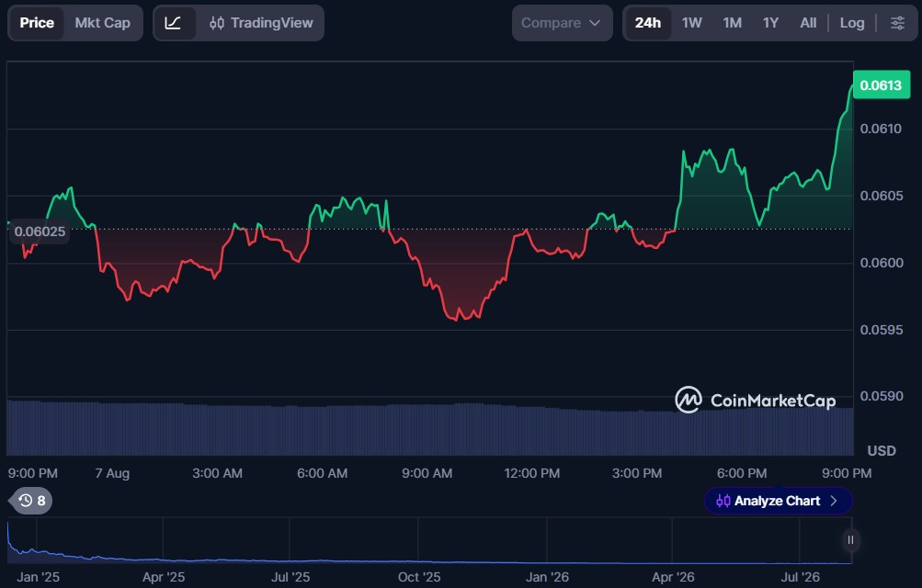Select the Mkt Cap tab

click(102, 23)
